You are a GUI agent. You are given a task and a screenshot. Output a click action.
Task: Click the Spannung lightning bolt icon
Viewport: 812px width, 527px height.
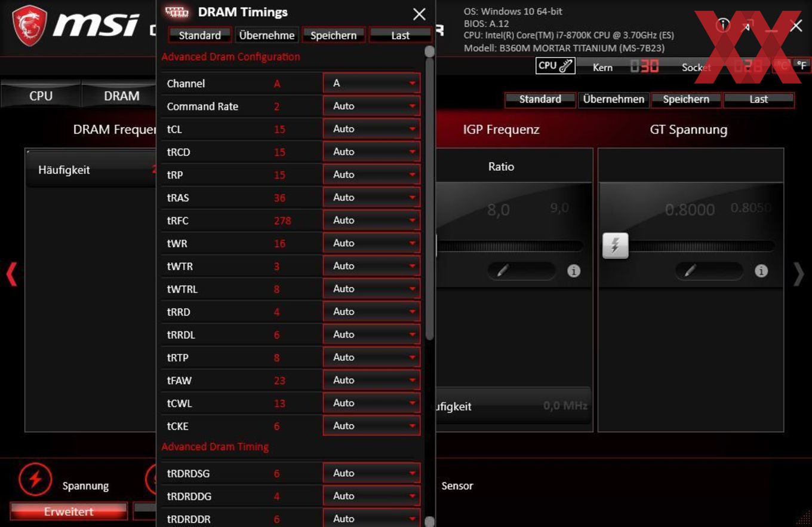[35, 479]
